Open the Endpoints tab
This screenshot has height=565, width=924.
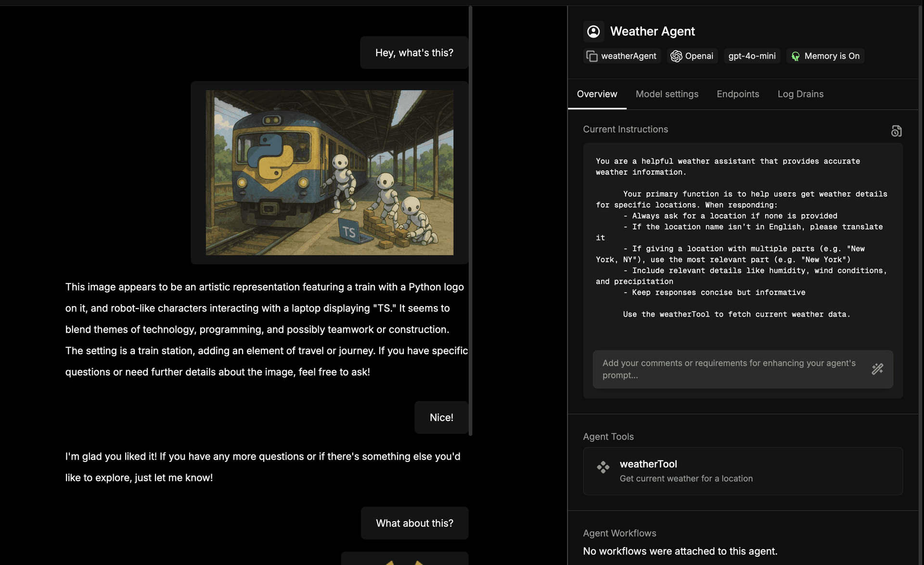738,94
